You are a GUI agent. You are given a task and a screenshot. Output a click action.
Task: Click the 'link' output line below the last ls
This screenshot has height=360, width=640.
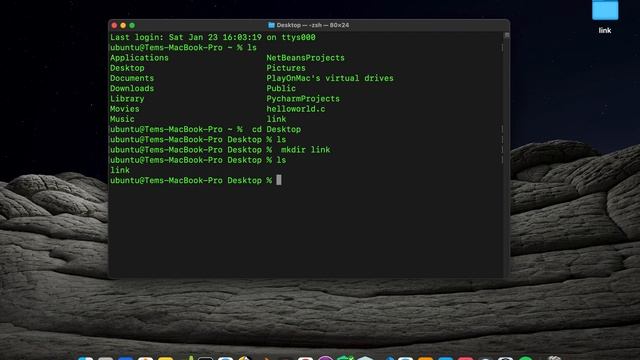point(120,170)
